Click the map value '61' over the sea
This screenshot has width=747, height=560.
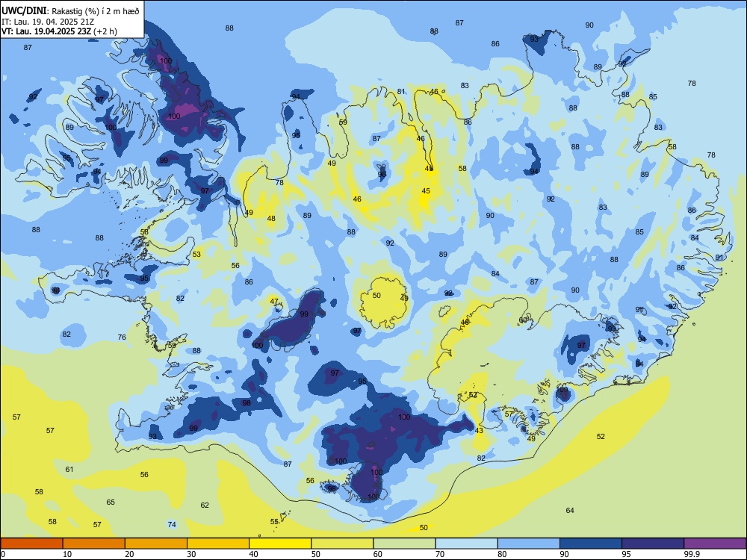69,469
